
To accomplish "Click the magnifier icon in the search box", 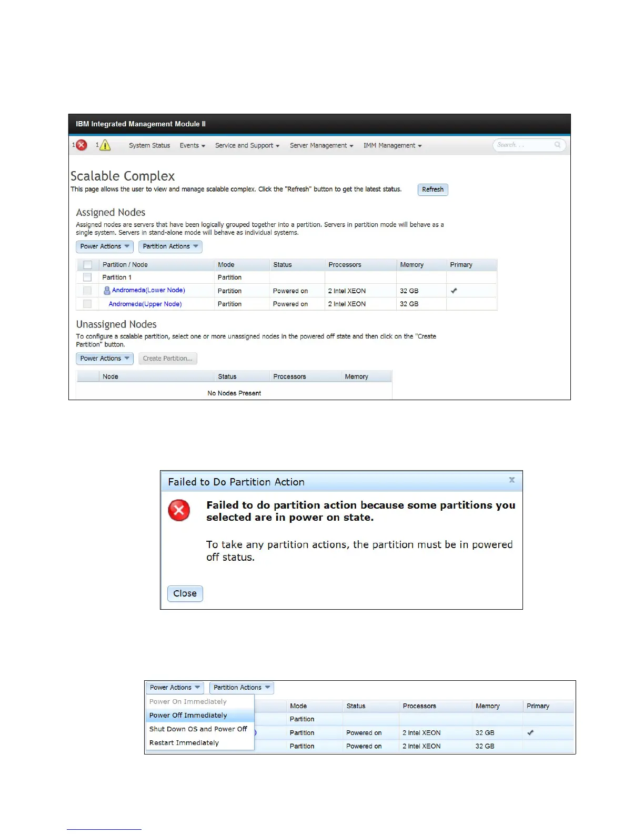I will pos(557,145).
